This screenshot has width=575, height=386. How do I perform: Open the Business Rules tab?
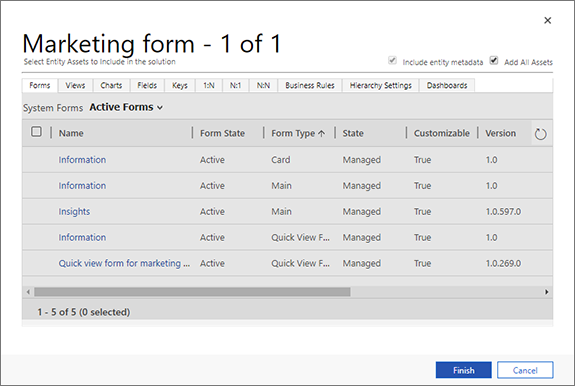[x=310, y=85]
